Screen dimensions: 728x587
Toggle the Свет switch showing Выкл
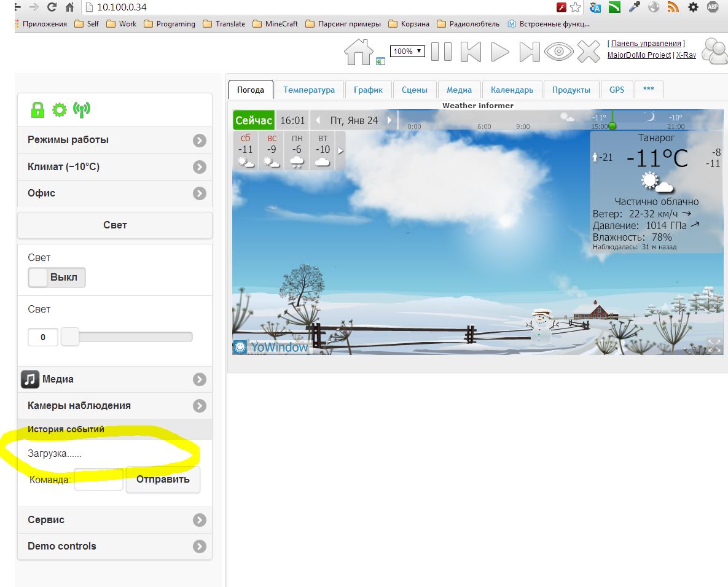click(x=57, y=278)
